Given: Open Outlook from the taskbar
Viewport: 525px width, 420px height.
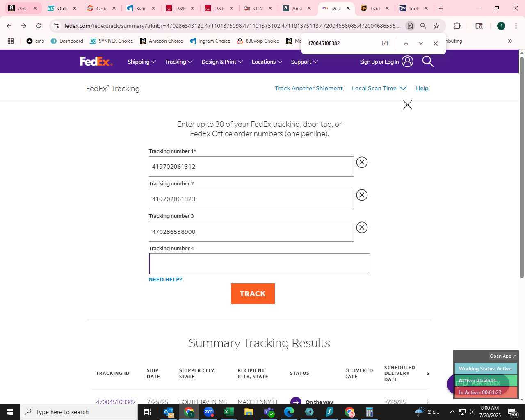Looking at the screenshot, I should 169,412.
